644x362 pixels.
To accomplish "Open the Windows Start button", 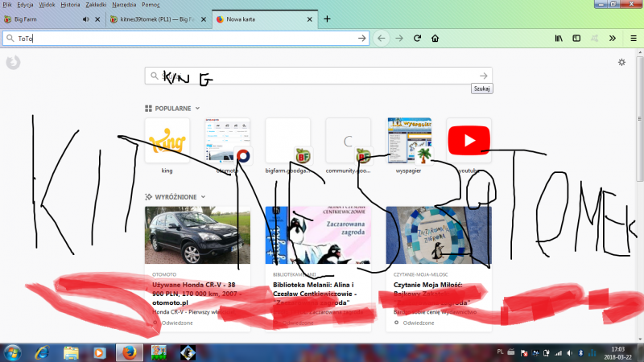I will tap(13, 352).
